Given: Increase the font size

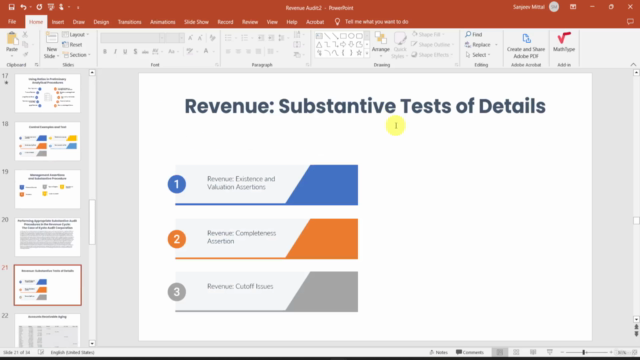Looking at the screenshot, I should [x=190, y=38].
